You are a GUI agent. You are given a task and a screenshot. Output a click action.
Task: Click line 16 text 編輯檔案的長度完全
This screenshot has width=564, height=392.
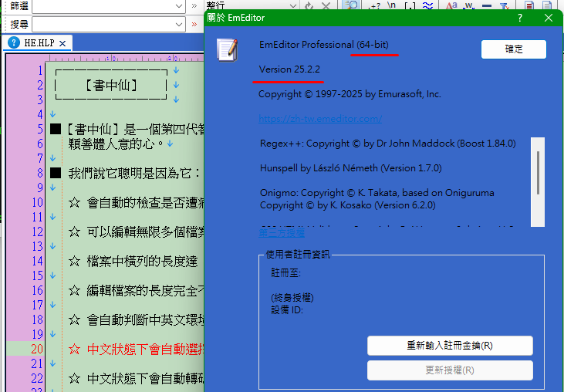click(x=145, y=291)
